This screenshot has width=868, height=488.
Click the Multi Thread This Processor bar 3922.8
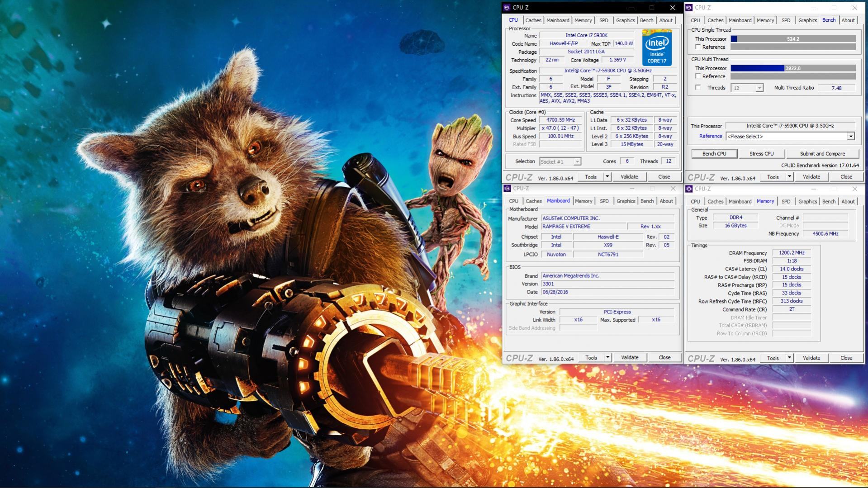[793, 68]
